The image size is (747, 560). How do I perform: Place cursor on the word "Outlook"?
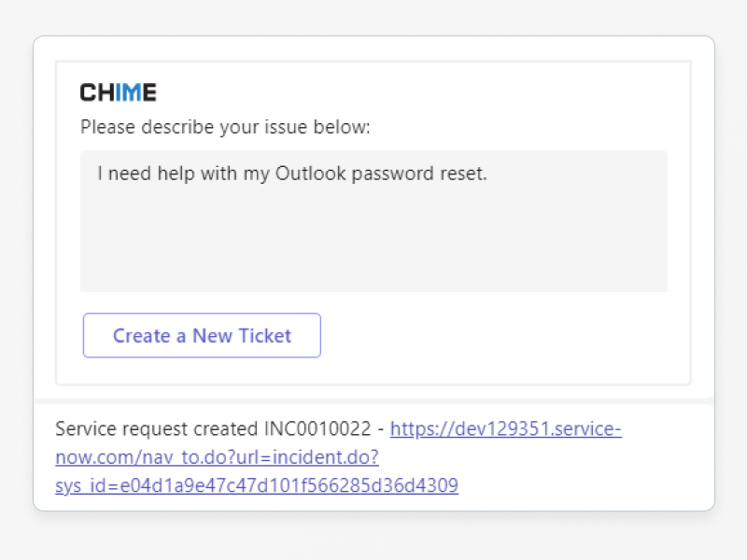(x=310, y=174)
